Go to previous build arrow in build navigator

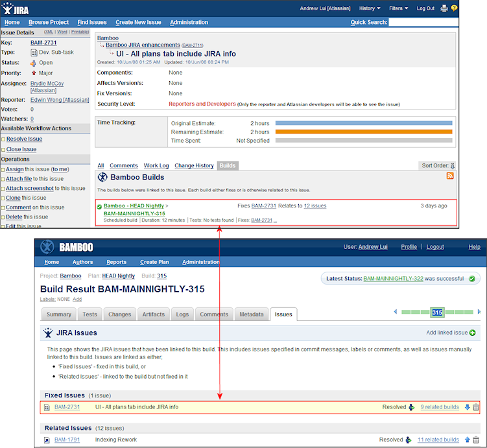[396, 312]
